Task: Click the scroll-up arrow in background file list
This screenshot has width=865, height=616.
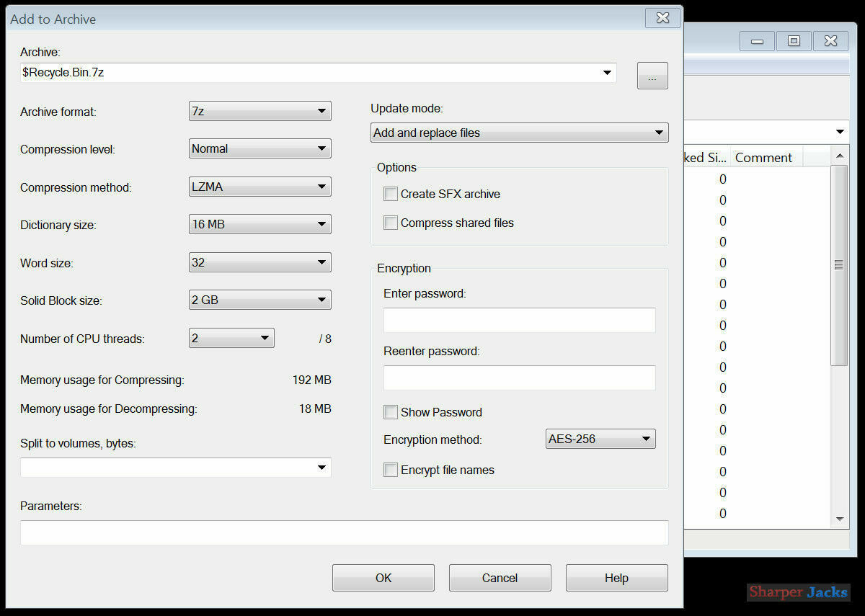Action: point(840,156)
